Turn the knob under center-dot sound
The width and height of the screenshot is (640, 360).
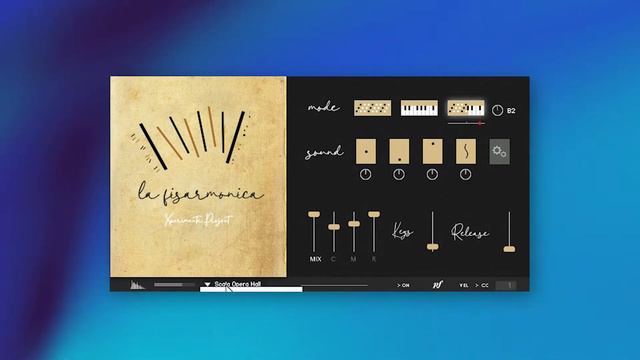tap(366, 175)
